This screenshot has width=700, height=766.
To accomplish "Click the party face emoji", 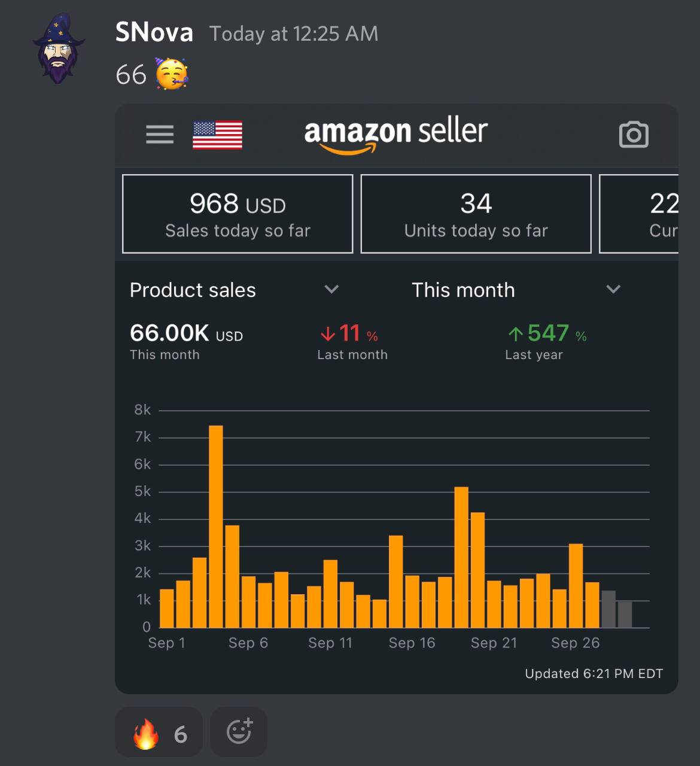I will click(x=172, y=74).
